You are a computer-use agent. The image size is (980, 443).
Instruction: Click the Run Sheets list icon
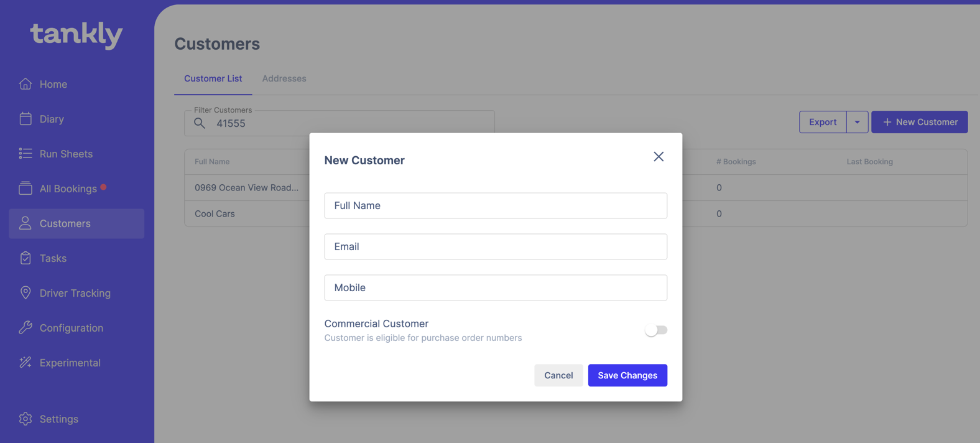[25, 154]
